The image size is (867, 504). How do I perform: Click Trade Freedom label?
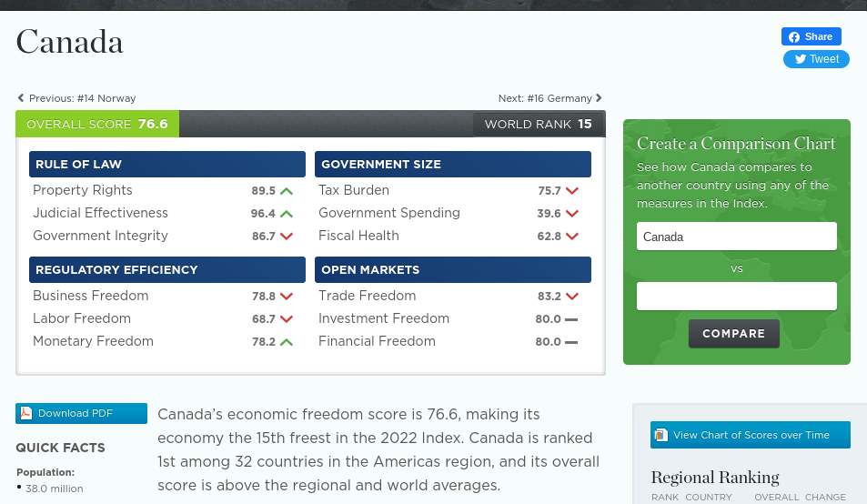tap(368, 296)
